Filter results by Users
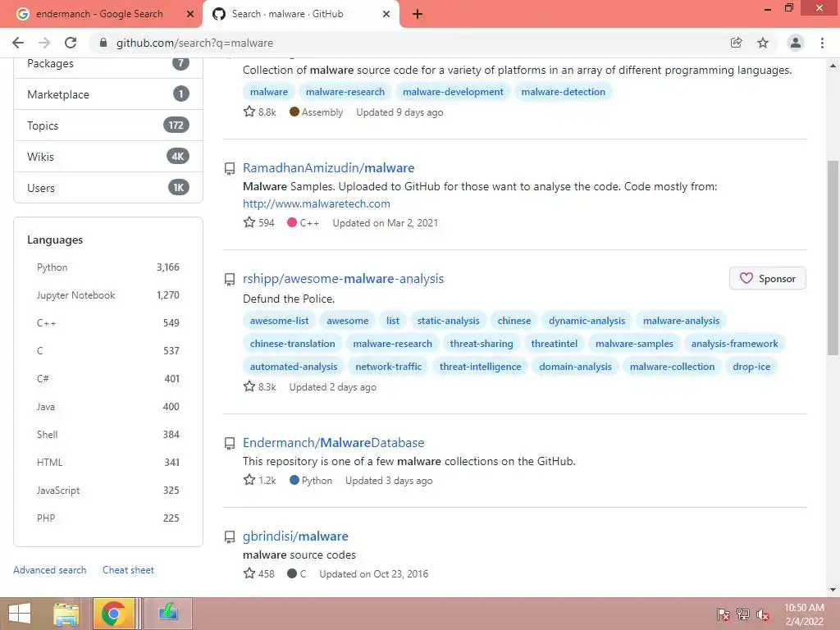 [x=108, y=188]
